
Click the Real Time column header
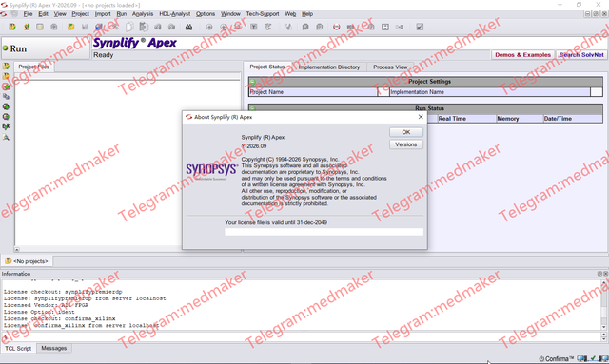[466, 119]
